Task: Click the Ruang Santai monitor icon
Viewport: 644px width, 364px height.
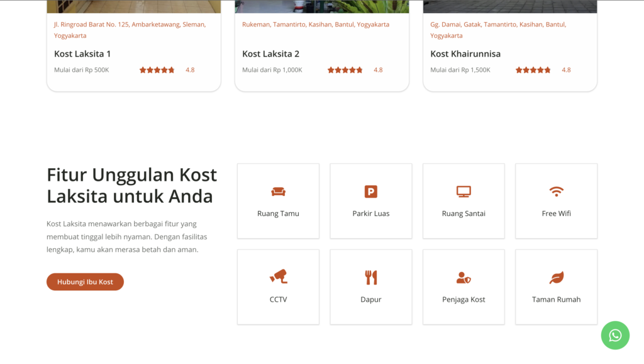Action: pos(464,191)
